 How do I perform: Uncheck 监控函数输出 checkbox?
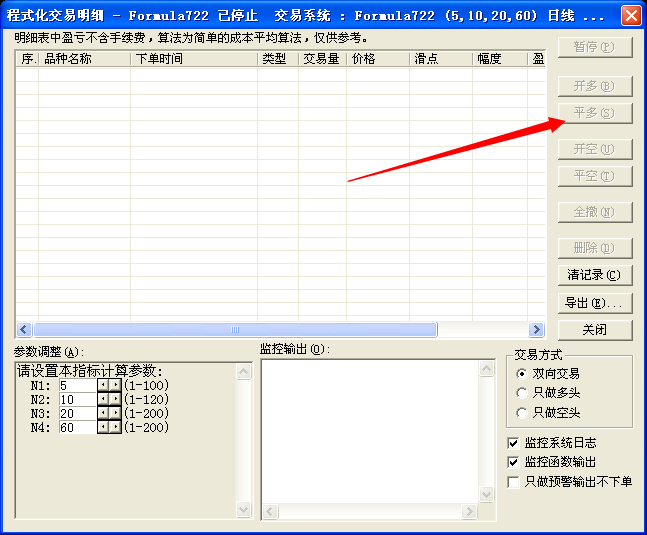[x=513, y=462]
